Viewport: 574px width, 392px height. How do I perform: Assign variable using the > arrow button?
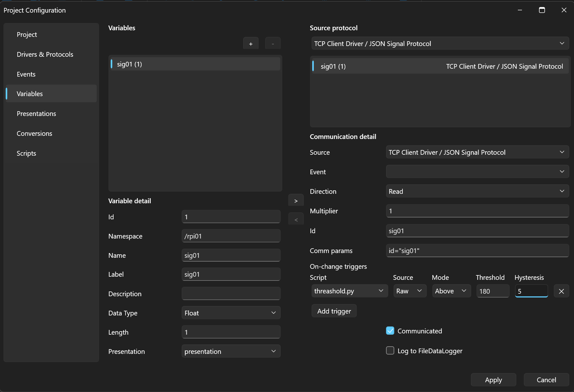point(296,200)
